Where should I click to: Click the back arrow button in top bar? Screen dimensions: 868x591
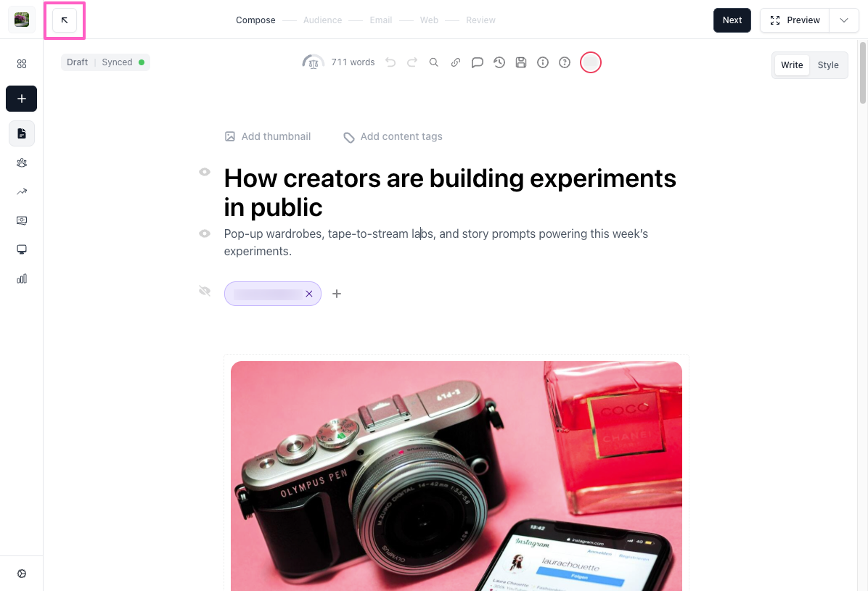tap(65, 20)
